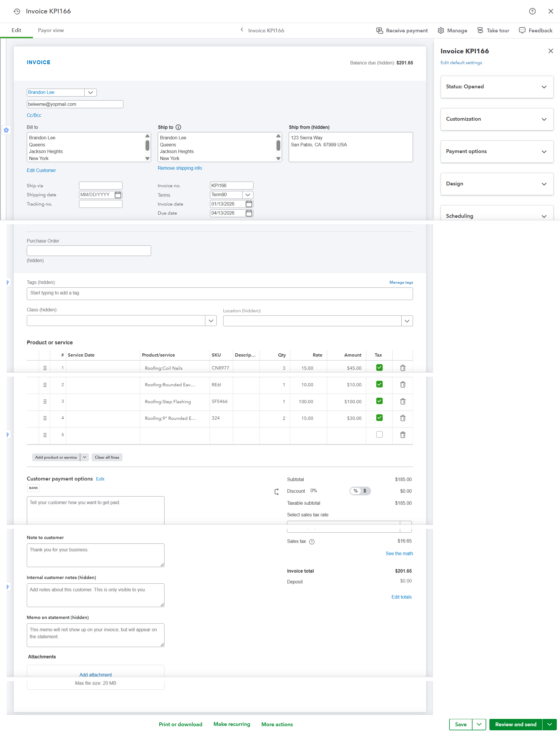Click the Receive payment icon
The image size is (560, 737).
tap(379, 30)
